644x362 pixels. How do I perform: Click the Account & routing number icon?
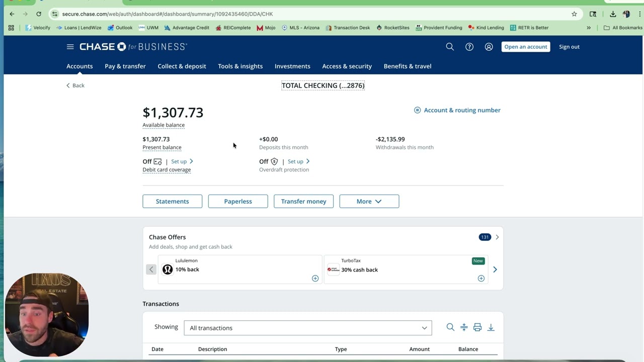417,110
